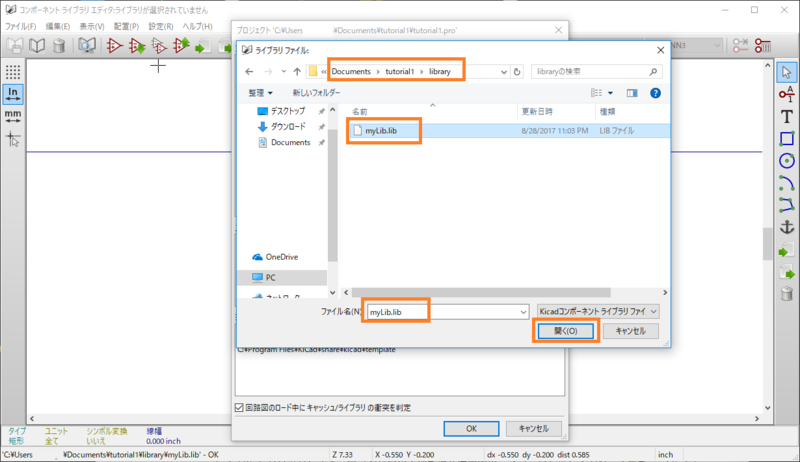This screenshot has width=800, height=462.
Task: Open the ヘルプ(H) menu
Action: click(197, 26)
